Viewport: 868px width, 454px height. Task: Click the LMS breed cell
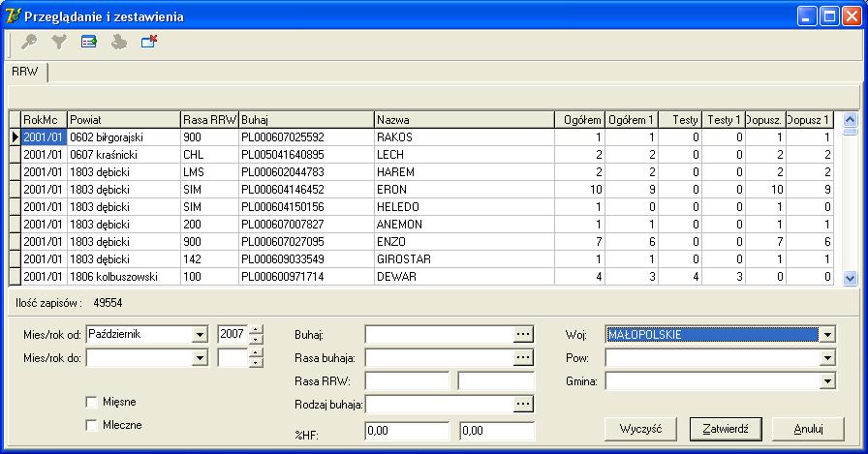[x=210, y=172]
